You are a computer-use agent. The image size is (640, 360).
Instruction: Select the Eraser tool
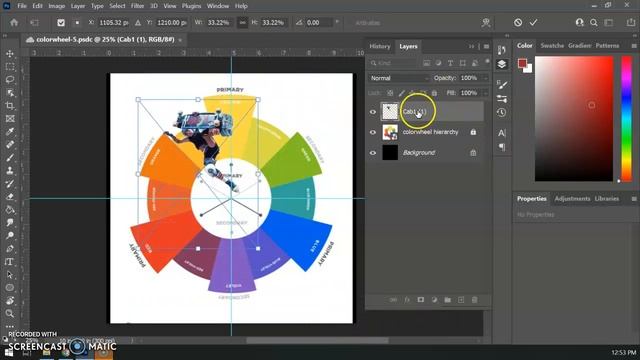pos(10,197)
